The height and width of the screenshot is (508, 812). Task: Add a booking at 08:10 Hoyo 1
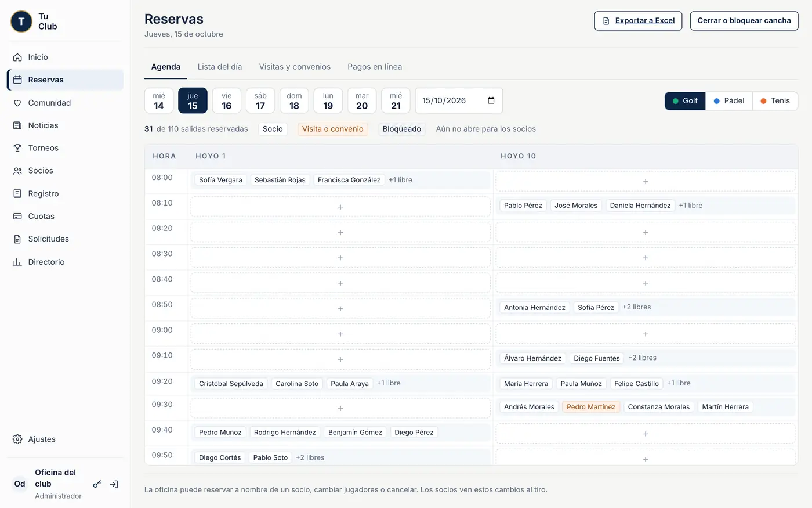(340, 207)
